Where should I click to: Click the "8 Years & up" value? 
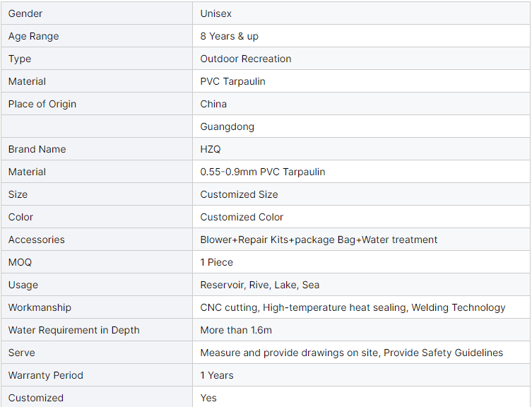(x=229, y=36)
